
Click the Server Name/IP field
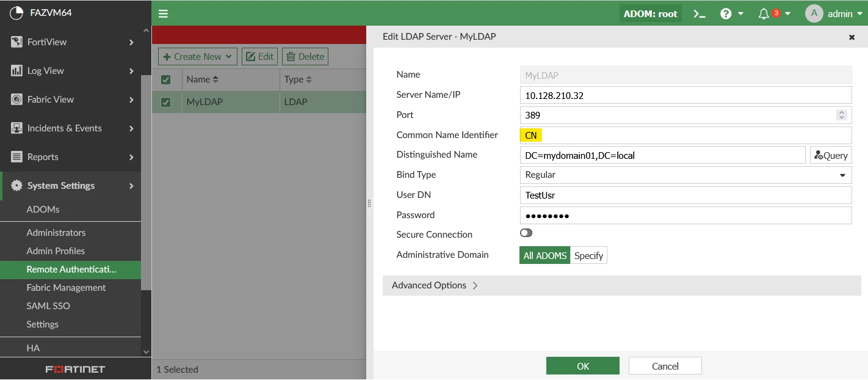pyautogui.click(x=685, y=95)
